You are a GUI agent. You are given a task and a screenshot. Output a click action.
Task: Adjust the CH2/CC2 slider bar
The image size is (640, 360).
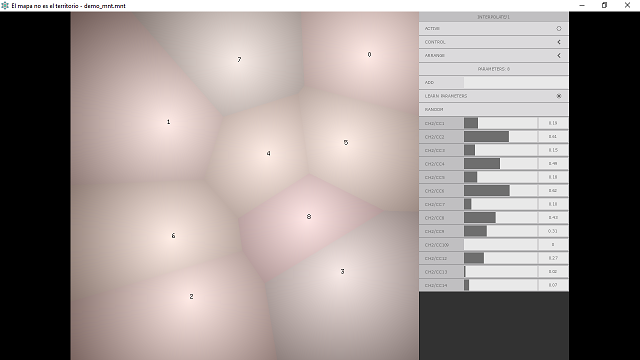click(x=500, y=137)
